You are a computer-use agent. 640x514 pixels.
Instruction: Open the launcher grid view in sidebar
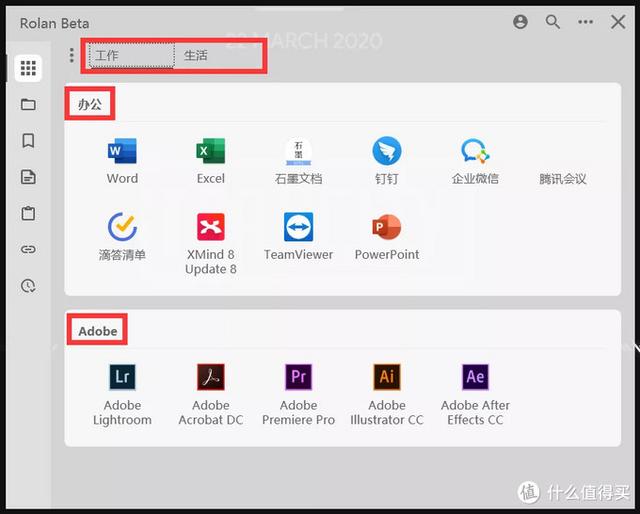28,68
